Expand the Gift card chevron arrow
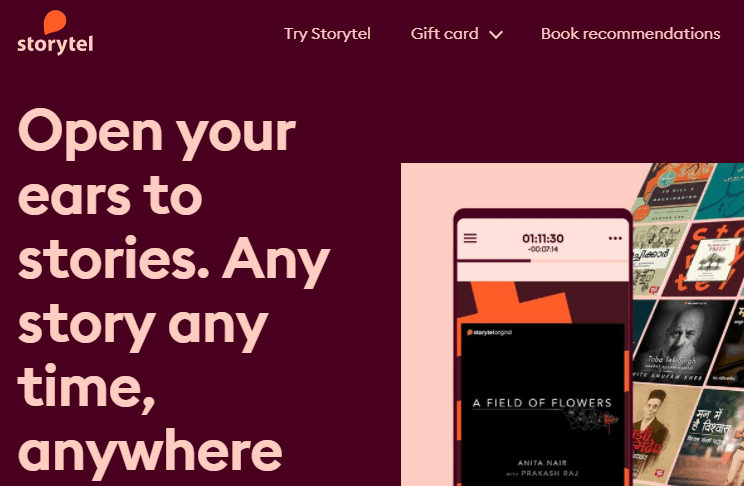The width and height of the screenshot is (744, 486). 496,35
